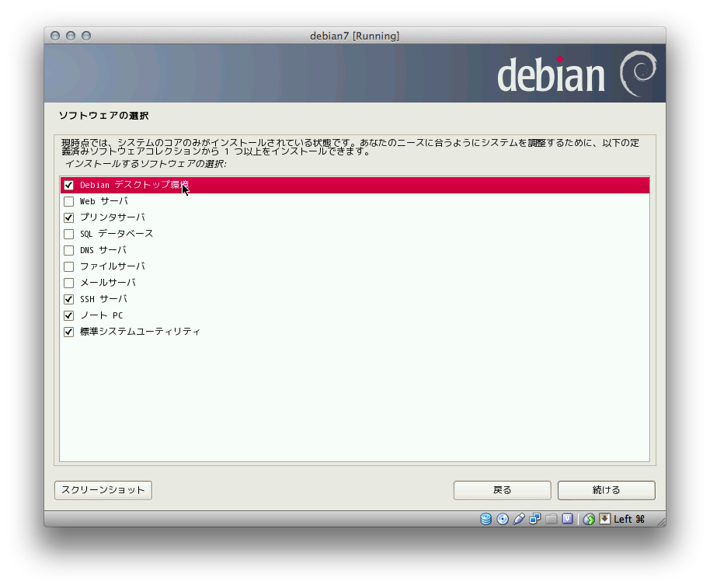Click the shared folders status icon

pyautogui.click(x=551, y=519)
